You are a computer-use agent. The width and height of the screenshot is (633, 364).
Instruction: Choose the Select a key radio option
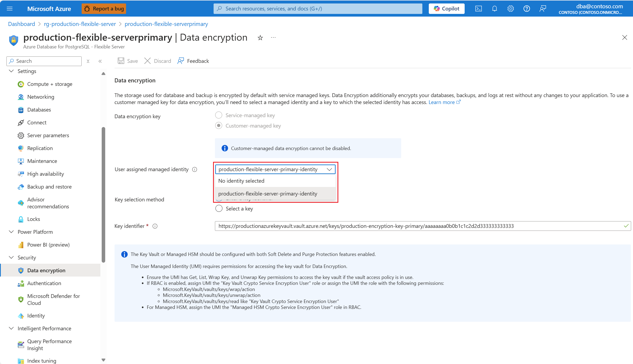point(219,209)
